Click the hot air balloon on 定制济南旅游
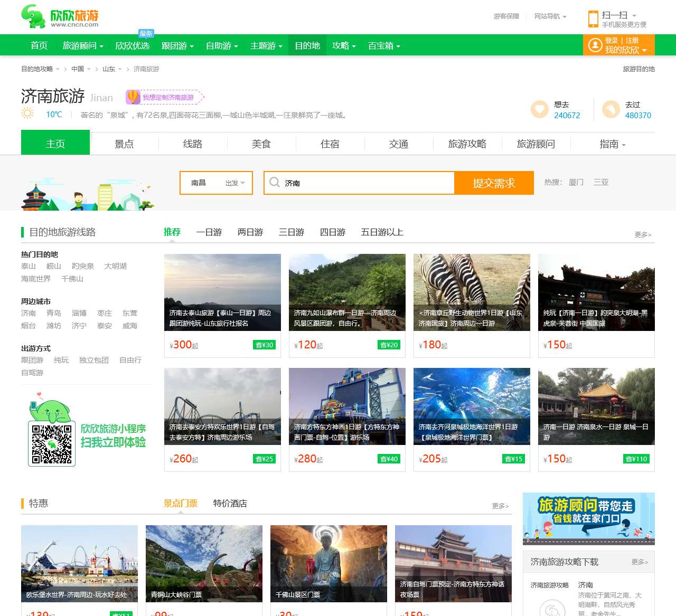This screenshot has width=676, height=616. (x=132, y=97)
